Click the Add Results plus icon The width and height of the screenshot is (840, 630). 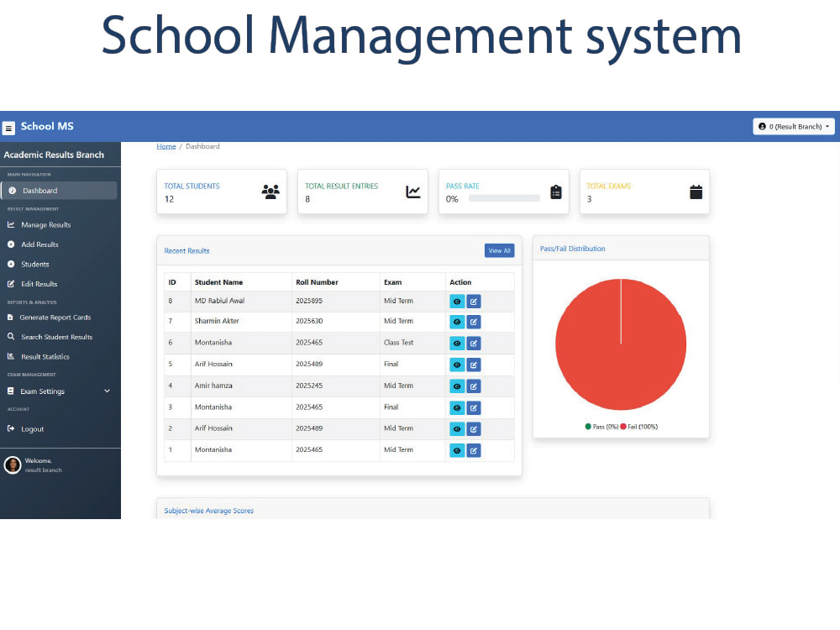click(11, 244)
